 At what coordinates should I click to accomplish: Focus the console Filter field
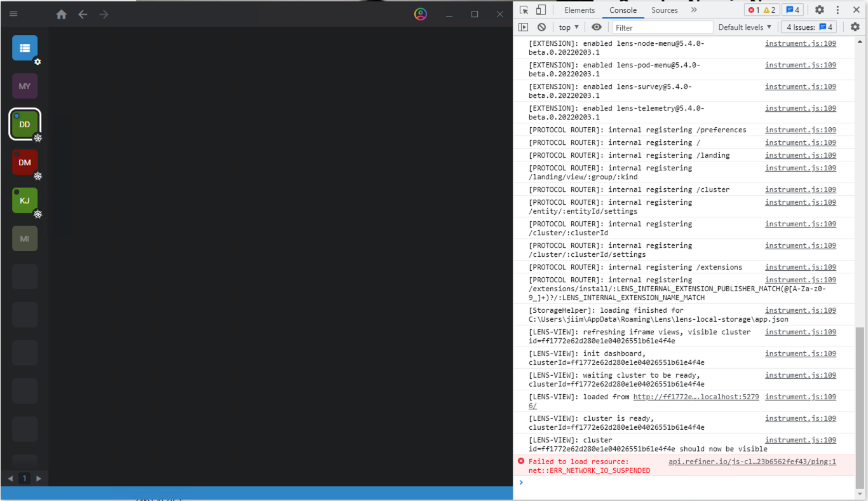click(663, 27)
